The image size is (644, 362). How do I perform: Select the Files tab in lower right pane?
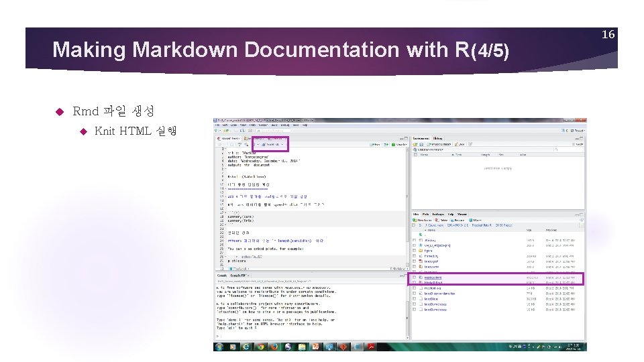point(416,215)
